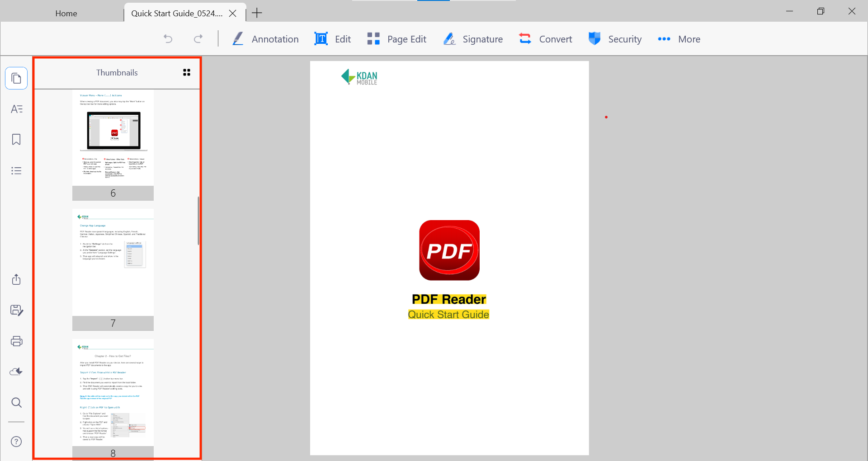Viewport: 868px width, 461px height.
Task: Click the thumbnails panel scrollbar
Action: tap(198, 221)
